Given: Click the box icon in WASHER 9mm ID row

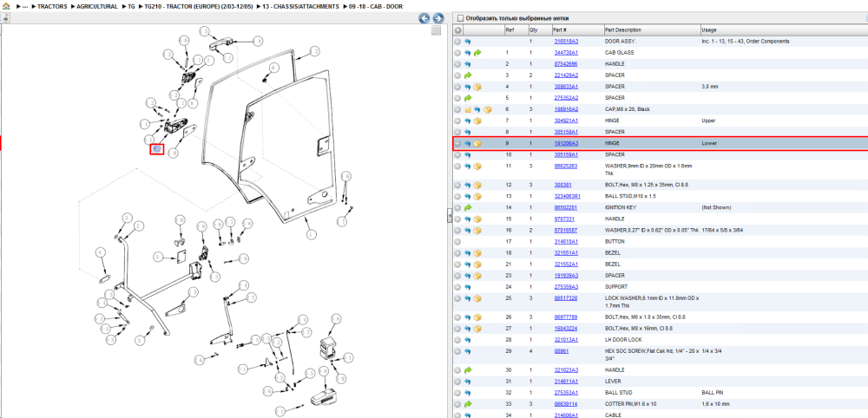Looking at the screenshot, I should point(477,166).
